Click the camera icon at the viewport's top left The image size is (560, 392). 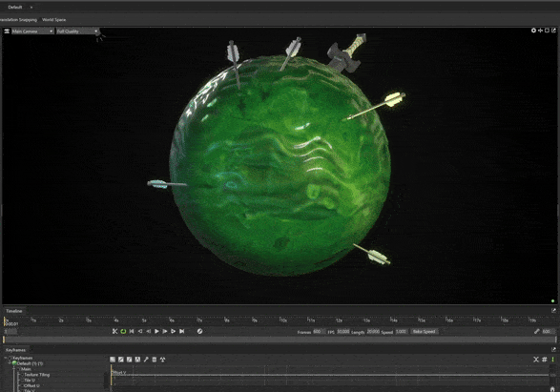7,31
